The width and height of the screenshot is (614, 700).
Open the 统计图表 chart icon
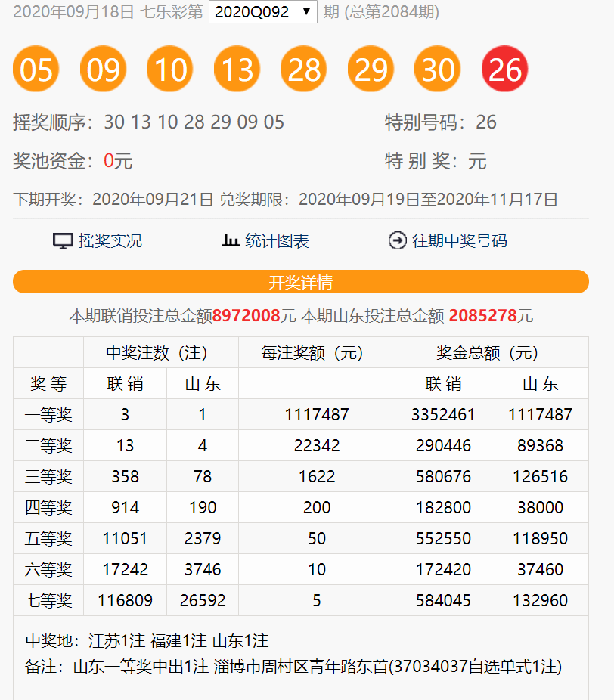tap(230, 240)
